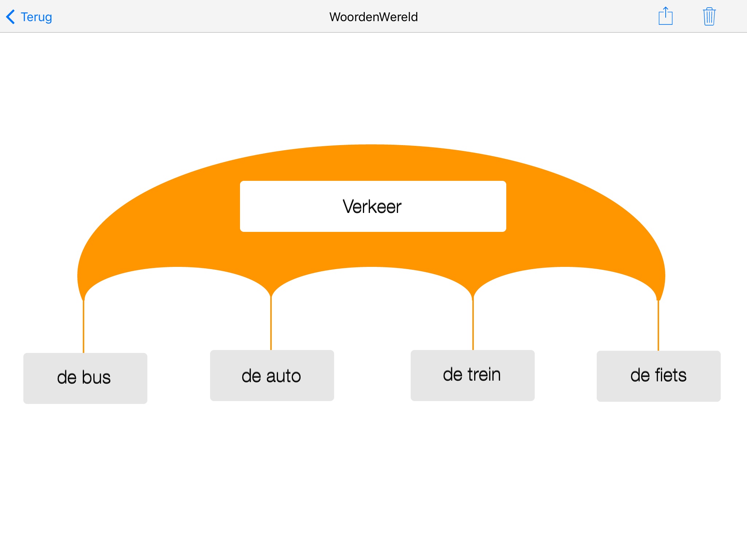Select the Verkeer central word box
This screenshot has height=560, width=747.
[373, 206]
